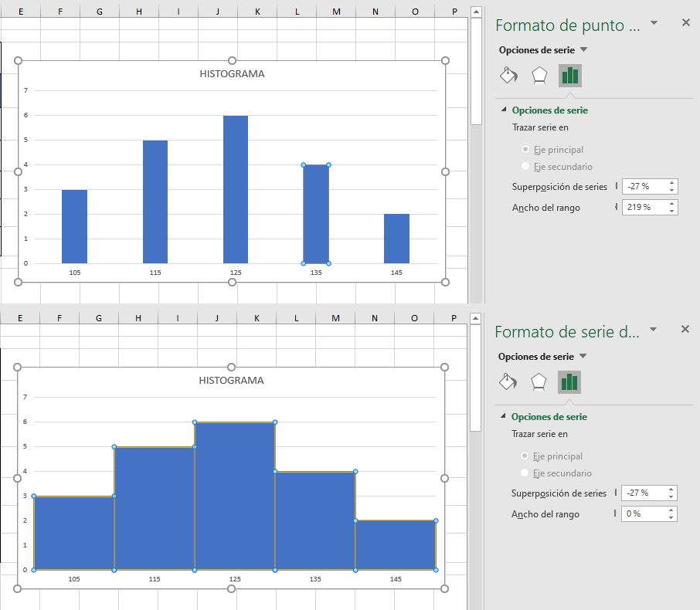Click HISTOGRAMA title in upper chart
Viewport: 700px width, 610px height.
tap(232, 73)
